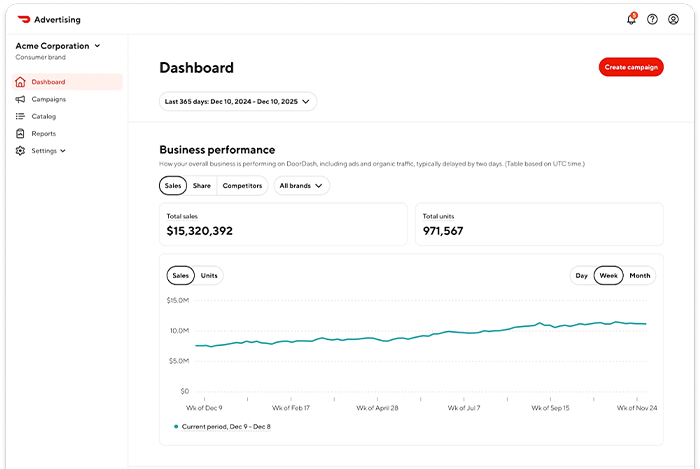Select the Sales tab under Business performance
This screenshot has height=469, width=700.
tap(173, 186)
